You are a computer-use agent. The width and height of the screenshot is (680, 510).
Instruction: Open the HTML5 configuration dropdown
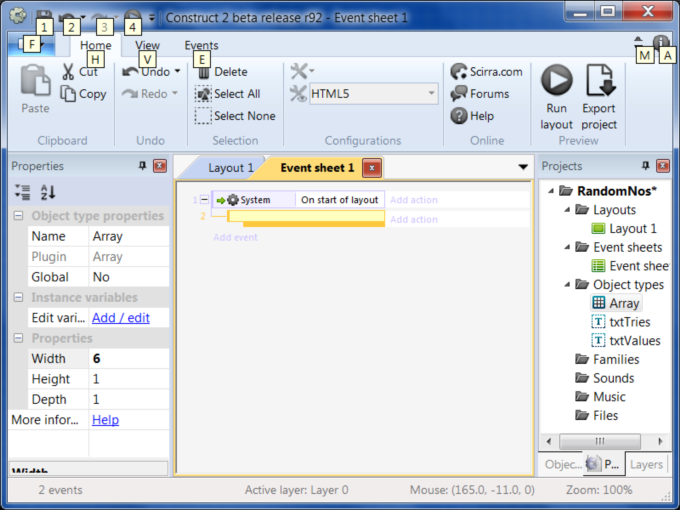(x=431, y=93)
